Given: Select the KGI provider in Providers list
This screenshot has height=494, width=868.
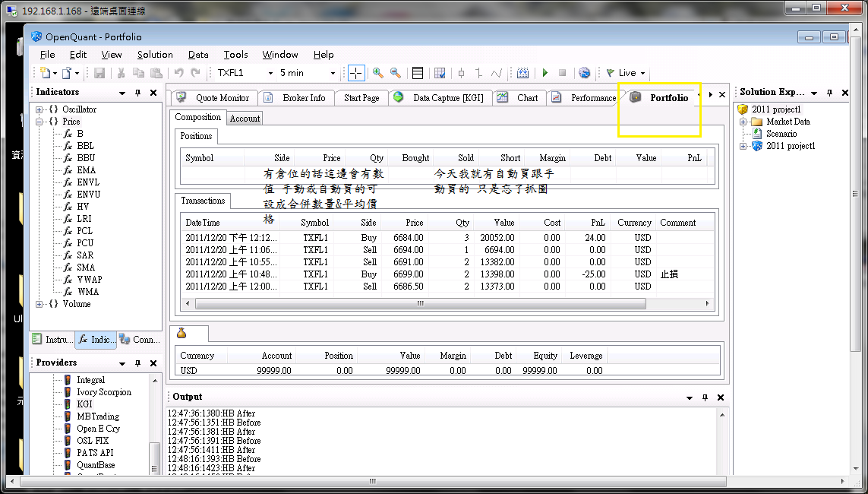Looking at the screenshot, I should [x=84, y=404].
